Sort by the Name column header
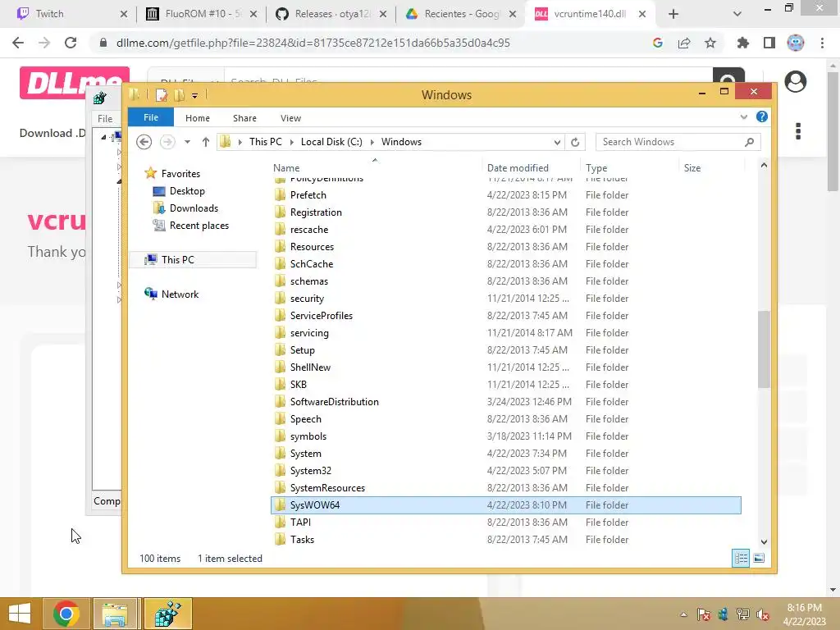This screenshot has width=840, height=630. pyautogui.click(x=375, y=167)
